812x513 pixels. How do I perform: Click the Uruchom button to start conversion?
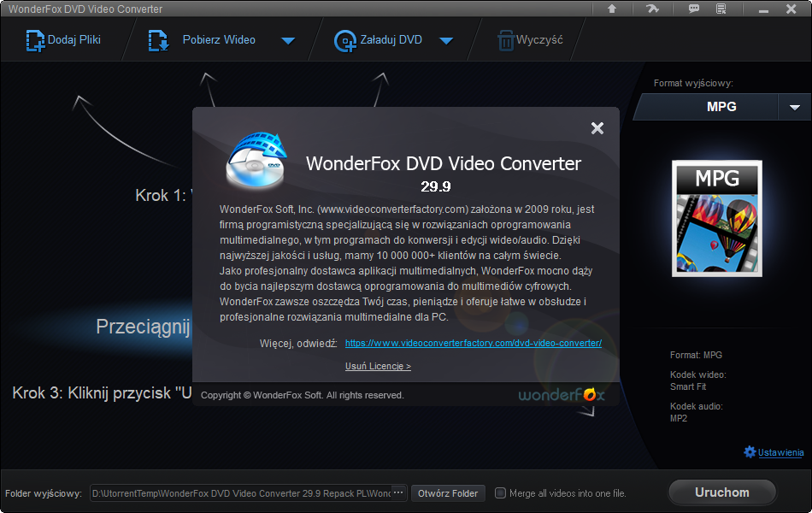pyautogui.click(x=722, y=492)
